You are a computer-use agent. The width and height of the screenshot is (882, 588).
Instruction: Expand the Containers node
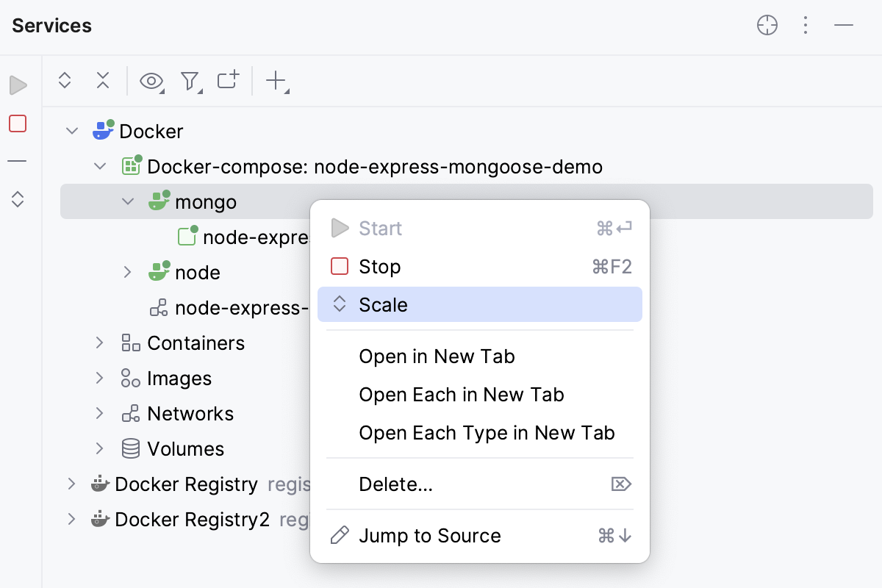99,343
